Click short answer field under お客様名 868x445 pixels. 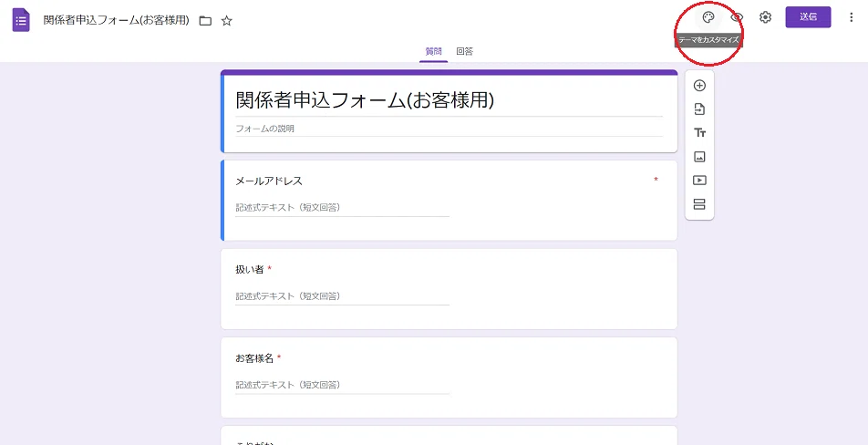point(342,385)
